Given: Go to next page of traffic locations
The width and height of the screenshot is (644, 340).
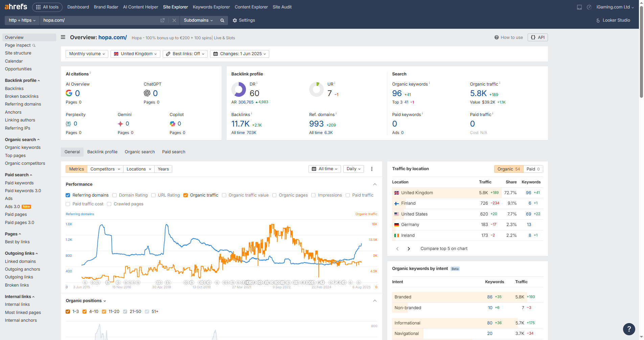Looking at the screenshot, I should [x=409, y=249].
